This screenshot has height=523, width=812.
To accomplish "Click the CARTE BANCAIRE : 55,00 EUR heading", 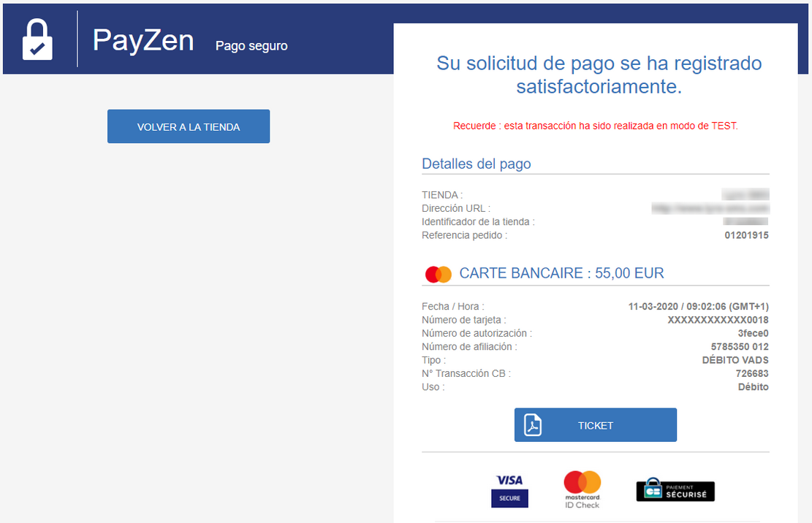I will point(562,273).
